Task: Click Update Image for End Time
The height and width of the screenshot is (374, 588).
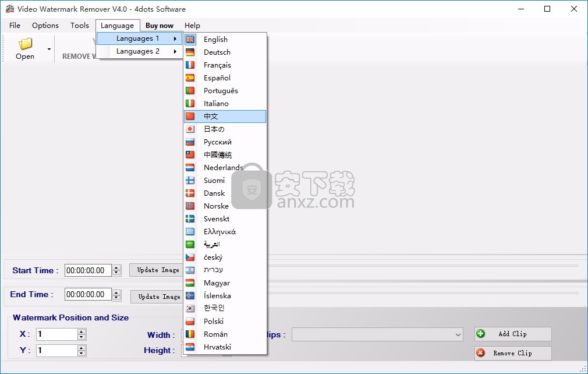Action: click(158, 297)
